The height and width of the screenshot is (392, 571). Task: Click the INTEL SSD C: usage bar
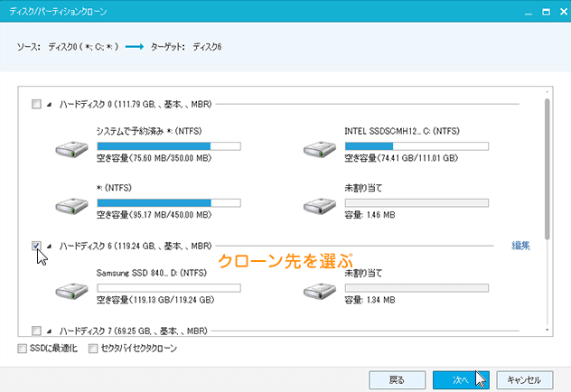[x=417, y=146]
